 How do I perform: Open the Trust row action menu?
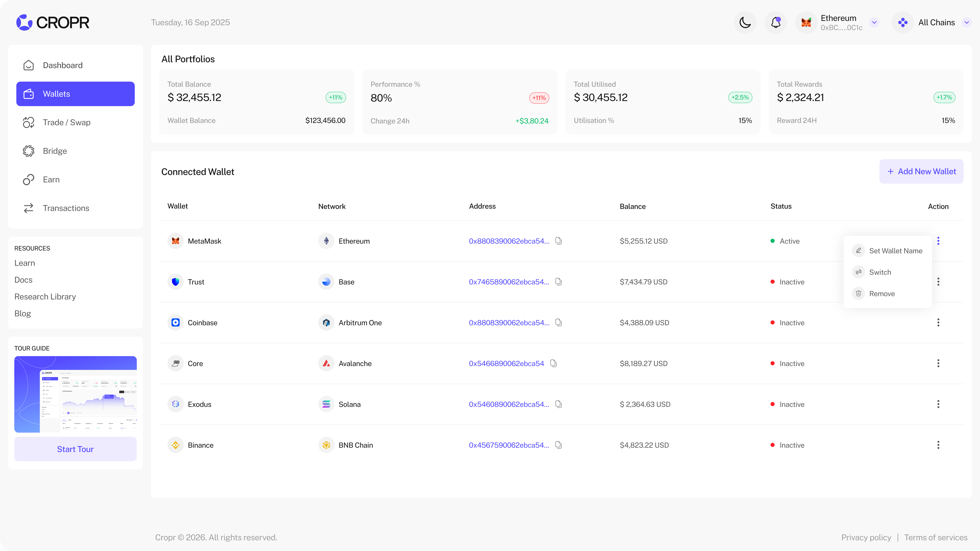tap(938, 282)
